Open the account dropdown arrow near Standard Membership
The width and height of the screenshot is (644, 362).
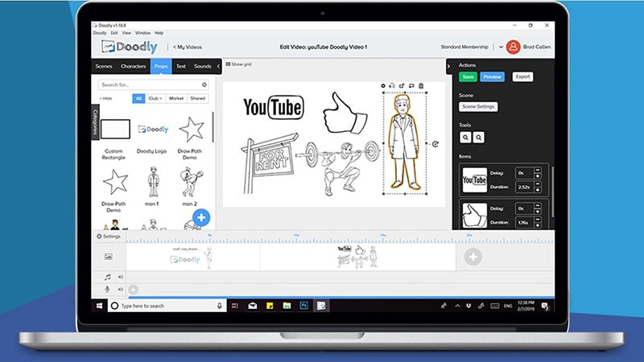tap(501, 47)
